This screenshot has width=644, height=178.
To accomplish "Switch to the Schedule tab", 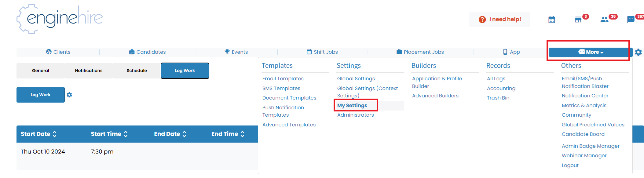I will click(x=137, y=71).
